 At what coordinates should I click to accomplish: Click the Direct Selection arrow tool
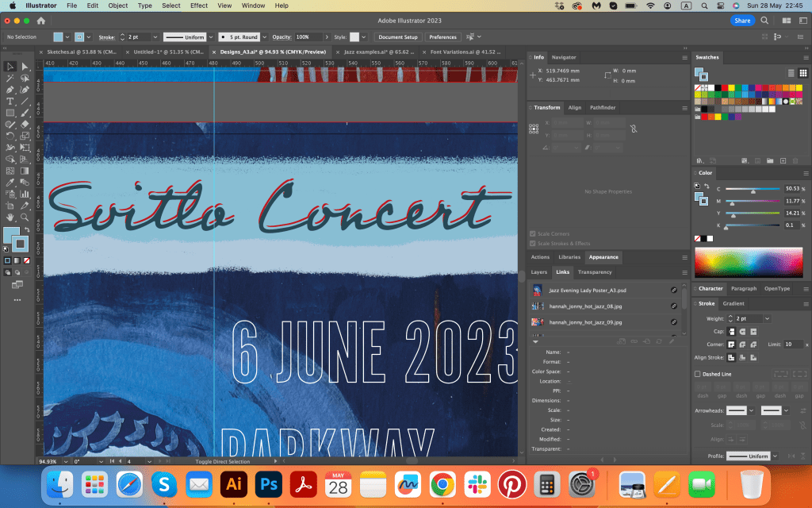[x=25, y=67]
